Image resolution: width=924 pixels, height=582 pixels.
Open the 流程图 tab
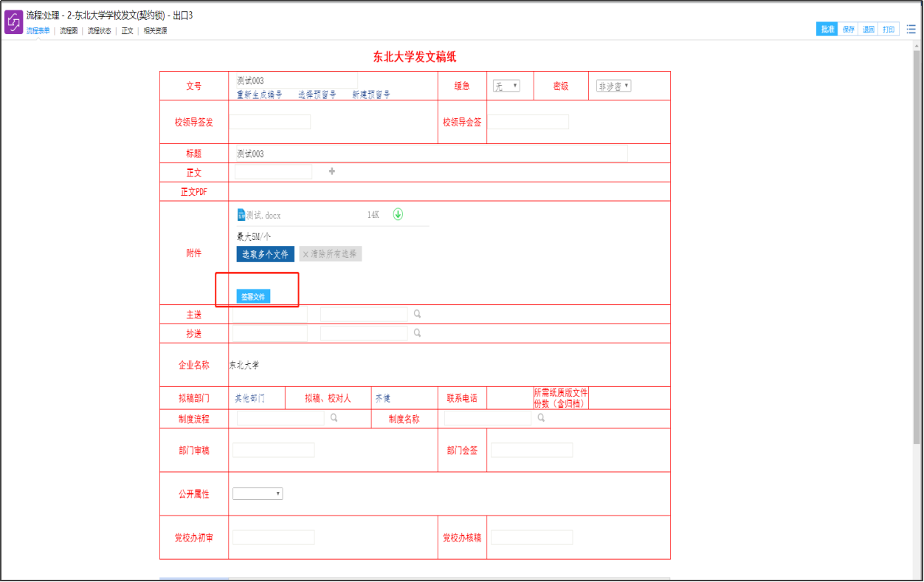[x=69, y=31]
